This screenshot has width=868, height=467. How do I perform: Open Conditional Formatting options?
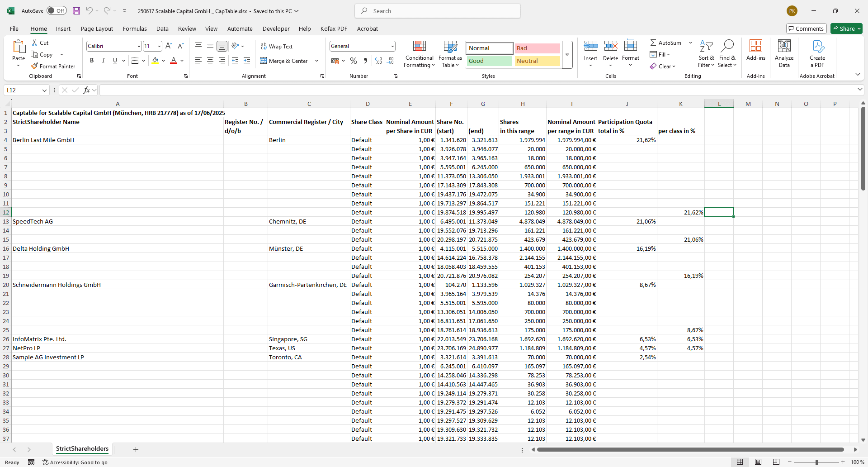point(419,53)
